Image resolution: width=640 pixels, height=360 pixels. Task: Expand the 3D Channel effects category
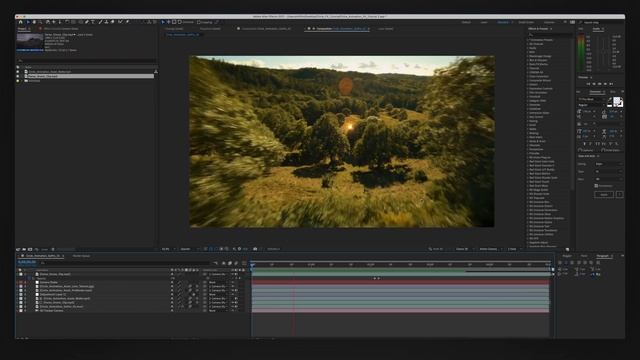click(528, 44)
